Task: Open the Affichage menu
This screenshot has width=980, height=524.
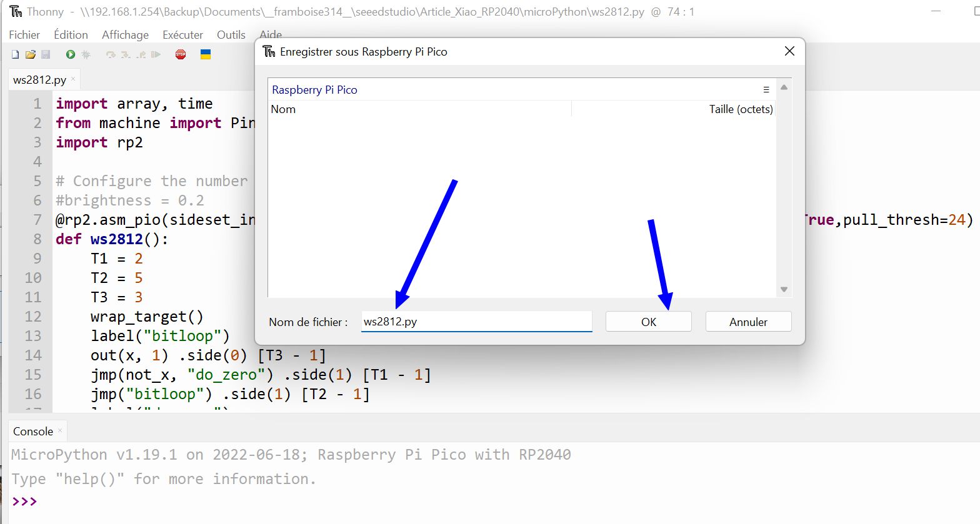Action: coord(125,35)
